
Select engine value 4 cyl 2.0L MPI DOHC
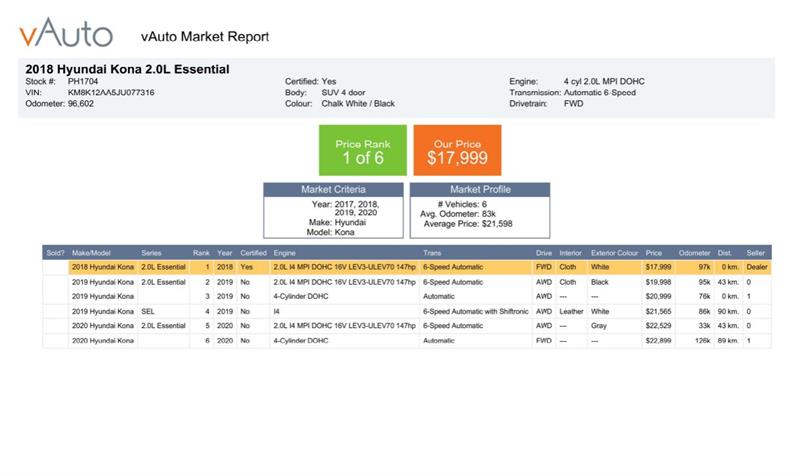[x=604, y=82]
